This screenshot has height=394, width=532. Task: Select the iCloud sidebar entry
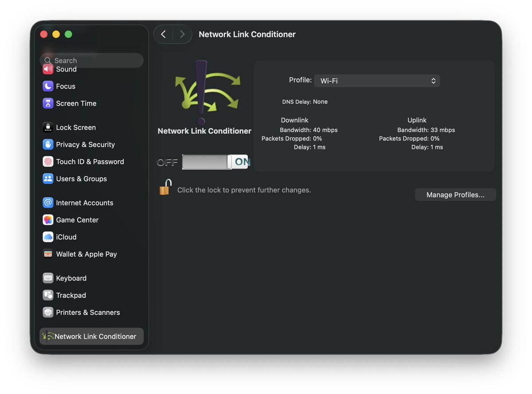(91, 237)
